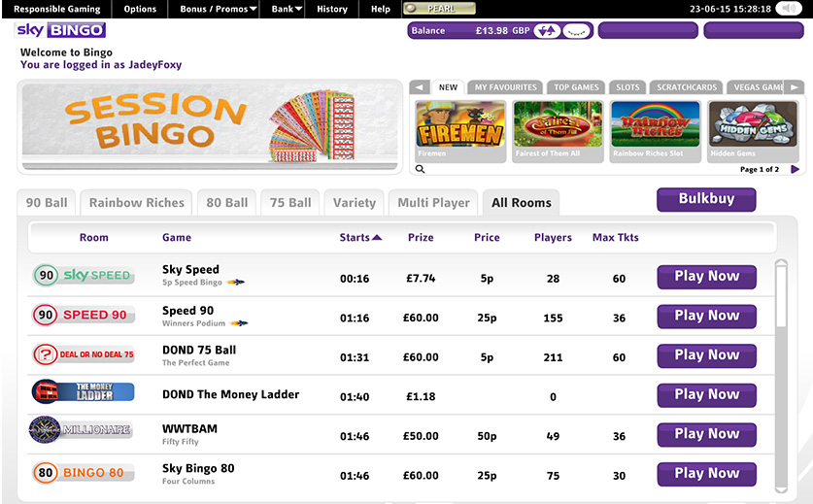Sort by the Max Tkts column header
Screen dimensions: 813x504
click(616, 238)
